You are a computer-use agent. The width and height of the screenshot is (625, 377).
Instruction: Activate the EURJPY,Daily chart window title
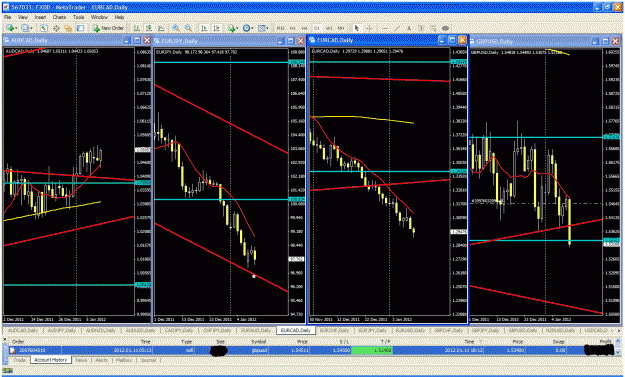(179, 41)
